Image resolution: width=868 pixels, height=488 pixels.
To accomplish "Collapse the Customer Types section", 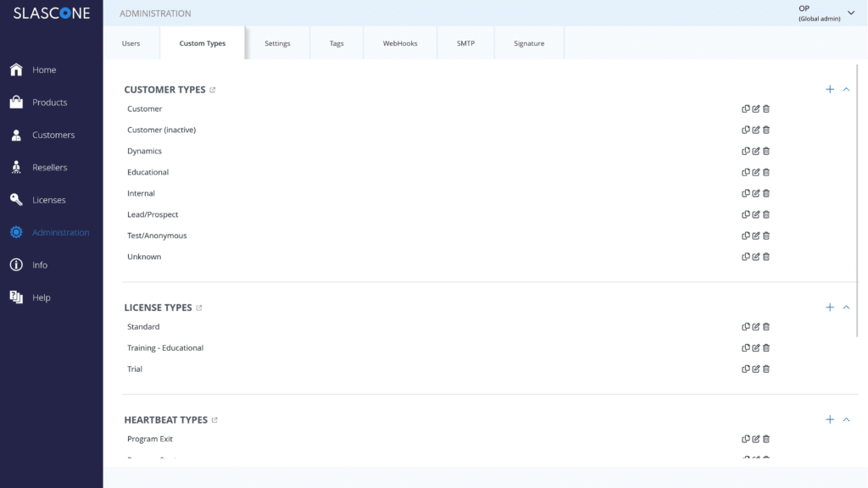I will [846, 90].
